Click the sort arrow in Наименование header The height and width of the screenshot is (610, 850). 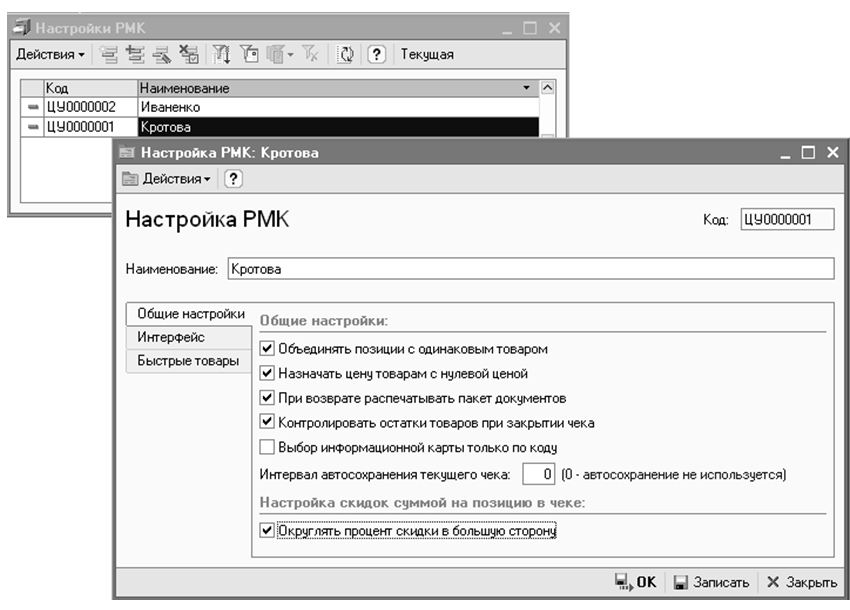pos(526,87)
